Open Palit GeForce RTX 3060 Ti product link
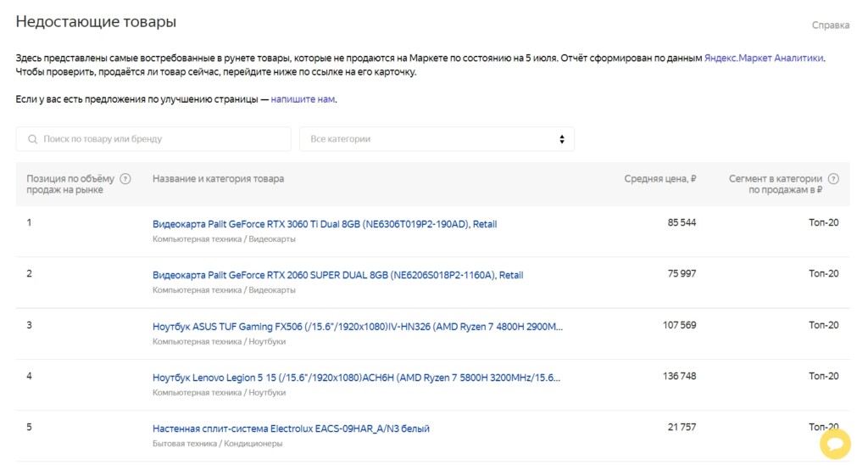This screenshot has height=465, width=868. [x=324, y=225]
